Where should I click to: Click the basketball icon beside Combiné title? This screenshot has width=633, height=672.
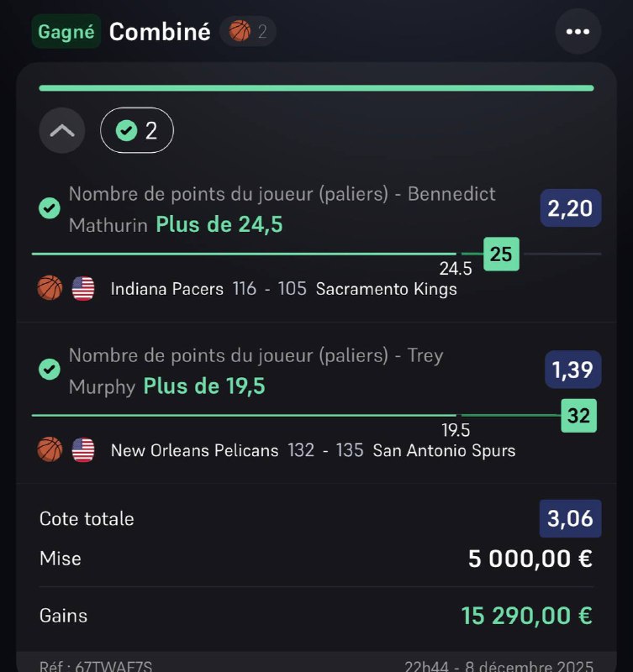240,32
